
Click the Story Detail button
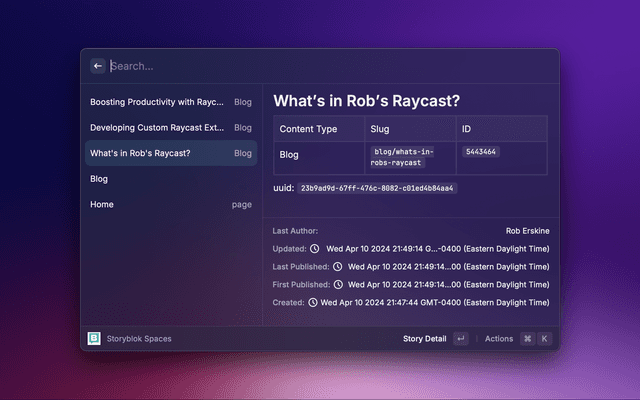[x=424, y=339]
